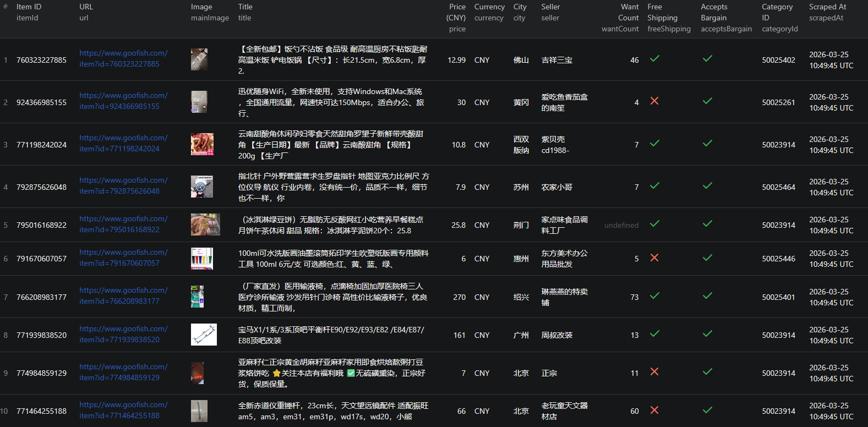Click red X Free Shipping mark in row 10
This screenshot has width=868, height=427.
654,410
